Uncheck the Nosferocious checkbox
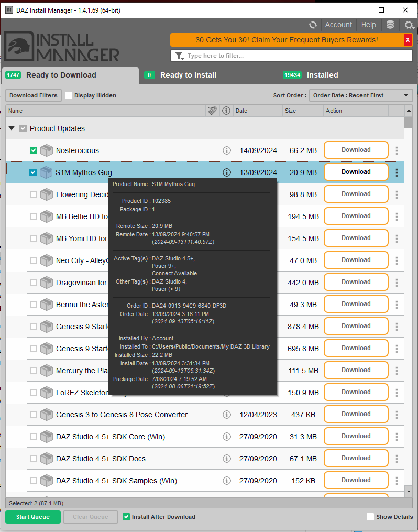This screenshot has height=532, width=418. pos(33,150)
